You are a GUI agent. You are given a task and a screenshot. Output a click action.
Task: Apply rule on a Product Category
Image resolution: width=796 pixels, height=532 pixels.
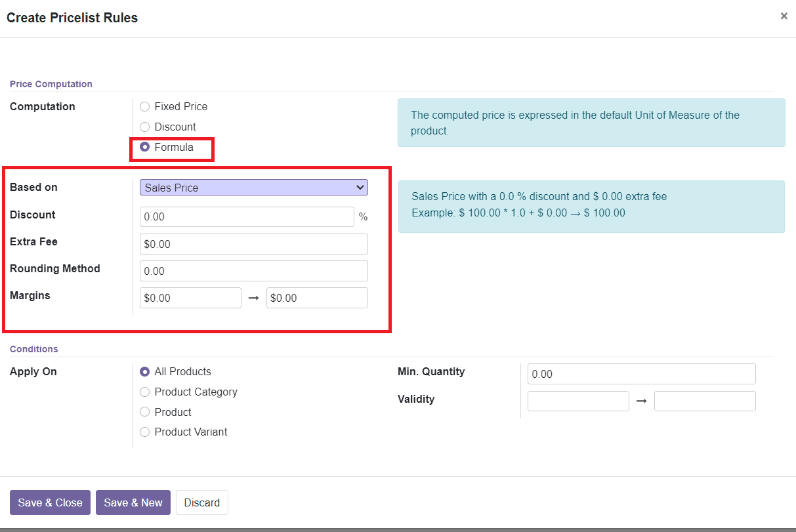[x=144, y=392]
